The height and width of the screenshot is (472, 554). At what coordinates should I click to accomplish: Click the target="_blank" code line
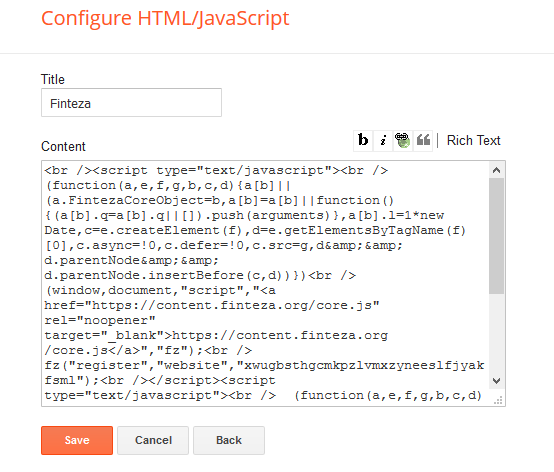(216, 335)
